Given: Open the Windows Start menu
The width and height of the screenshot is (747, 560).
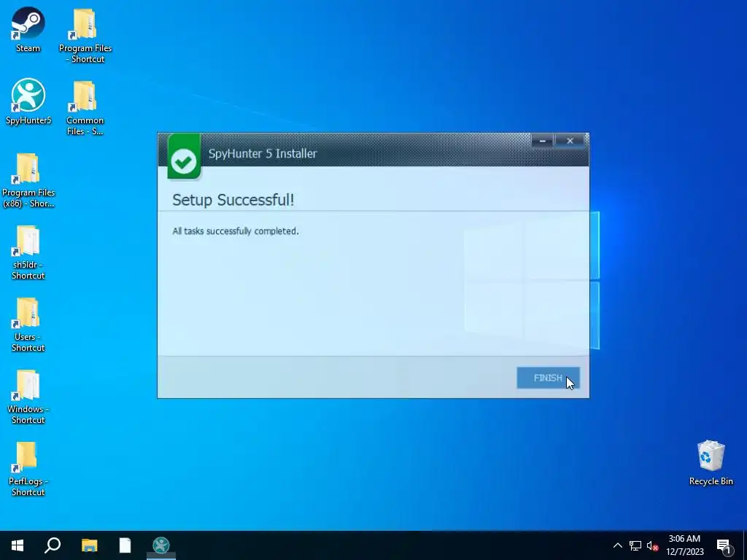Looking at the screenshot, I should click(x=18, y=545).
